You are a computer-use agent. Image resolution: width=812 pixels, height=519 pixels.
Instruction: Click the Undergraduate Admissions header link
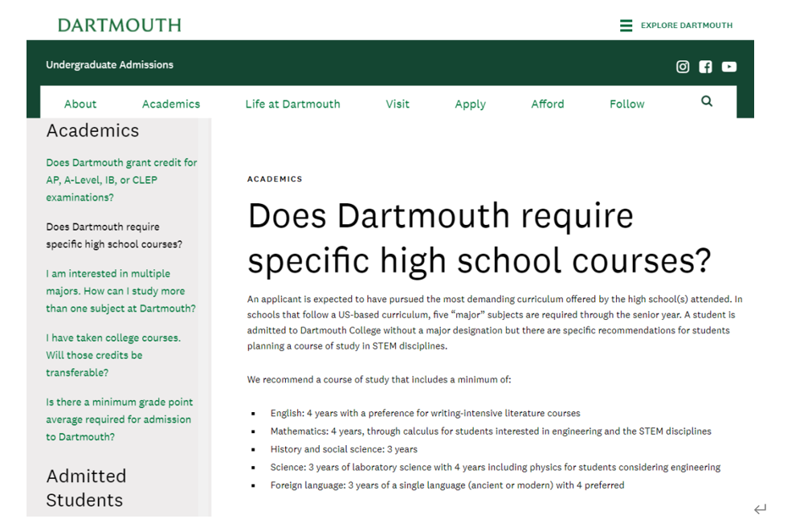[x=109, y=65]
